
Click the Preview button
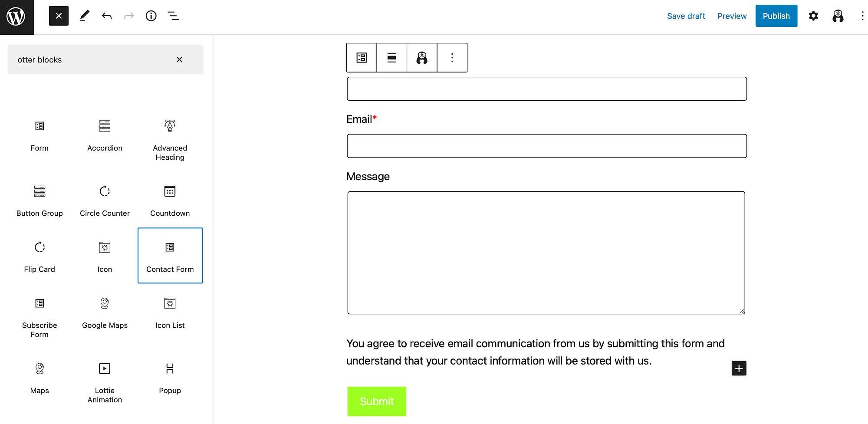(x=732, y=16)
